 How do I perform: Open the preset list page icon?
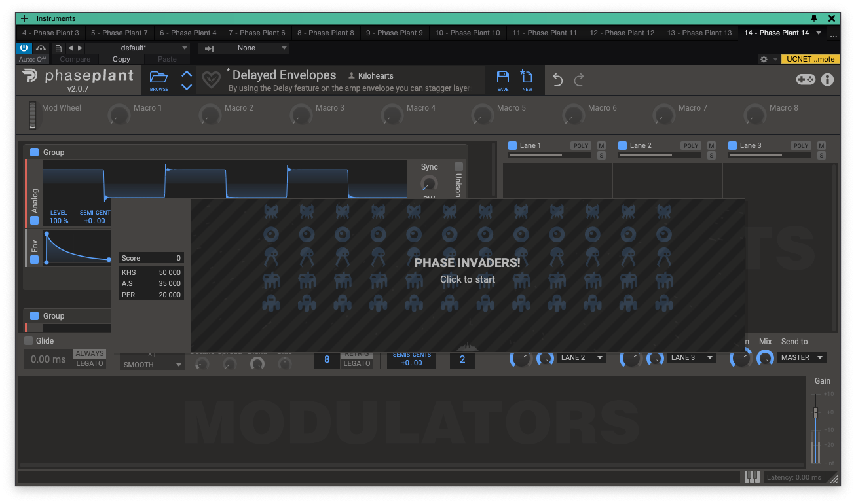pos(58,48)
